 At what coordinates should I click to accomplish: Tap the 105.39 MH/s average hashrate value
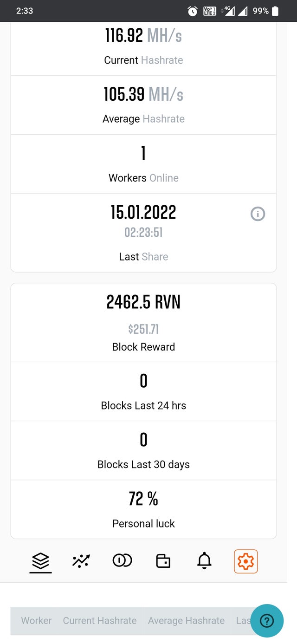tap(143, 94)
